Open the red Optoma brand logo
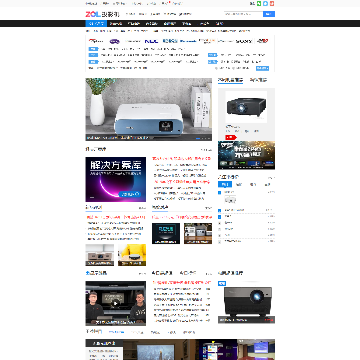This screenshot has height=360, width=360. click(x=96, y=41)
